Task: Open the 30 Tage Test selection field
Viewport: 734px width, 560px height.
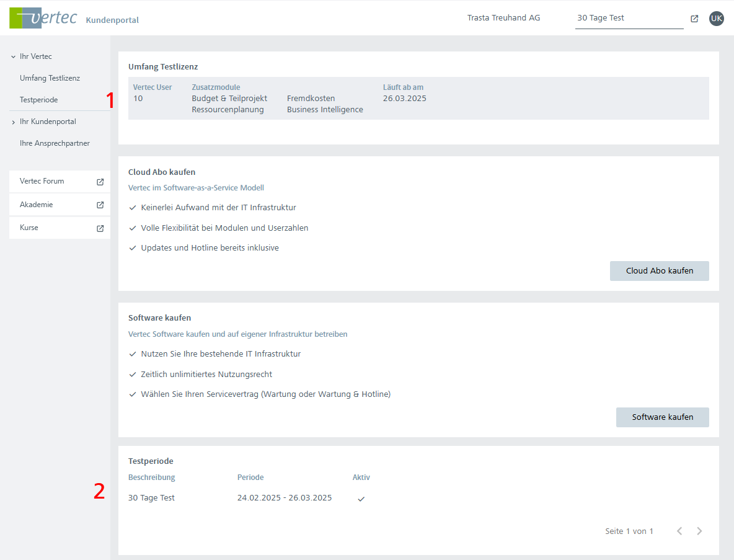Action: click(629, 19)
